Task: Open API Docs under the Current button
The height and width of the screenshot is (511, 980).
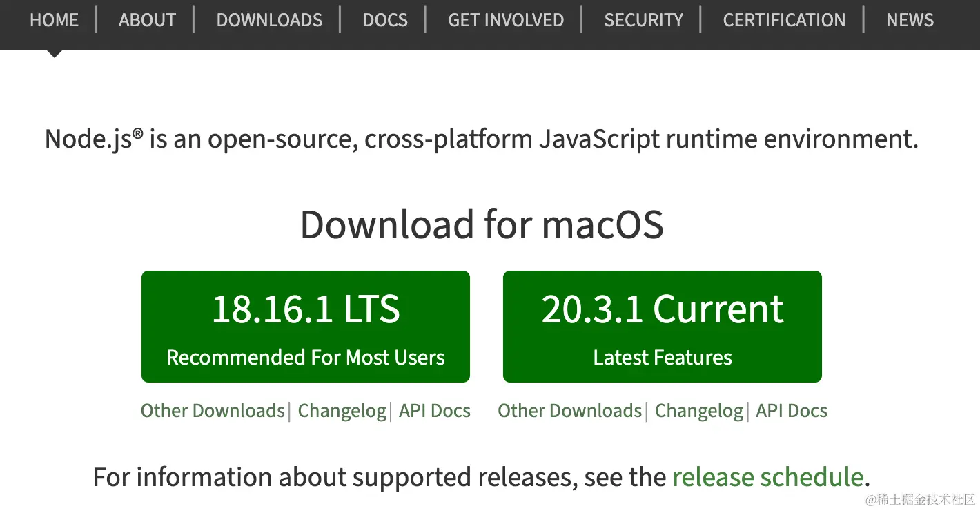Action: 792,411
